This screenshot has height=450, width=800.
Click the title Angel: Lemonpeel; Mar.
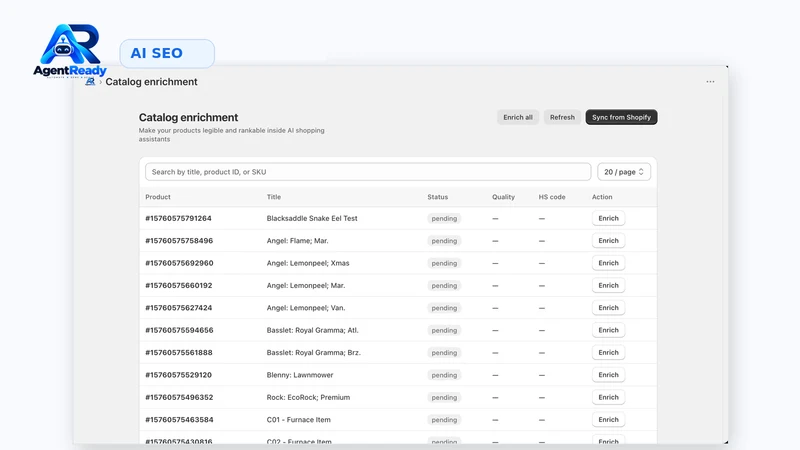pyautogui.click(x=306, y=286)
